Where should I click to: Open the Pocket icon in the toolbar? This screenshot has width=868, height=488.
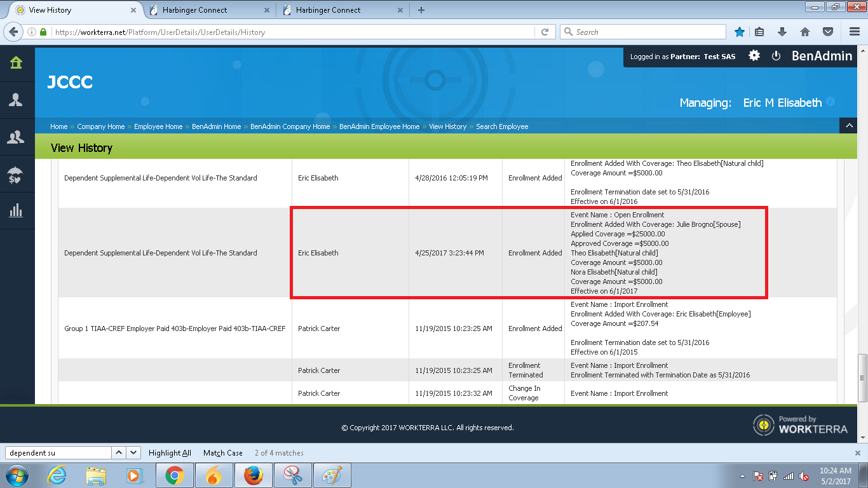(x=828, y=32)
